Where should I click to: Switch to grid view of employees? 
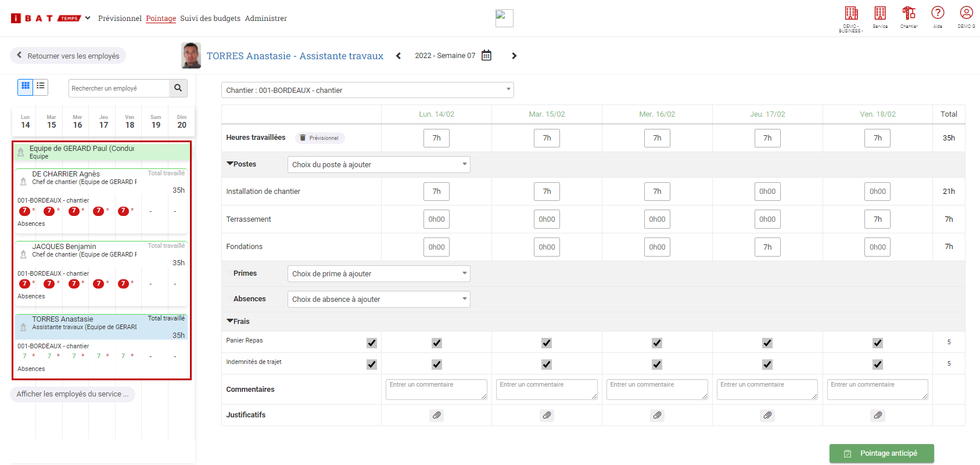tap(25, 86)
